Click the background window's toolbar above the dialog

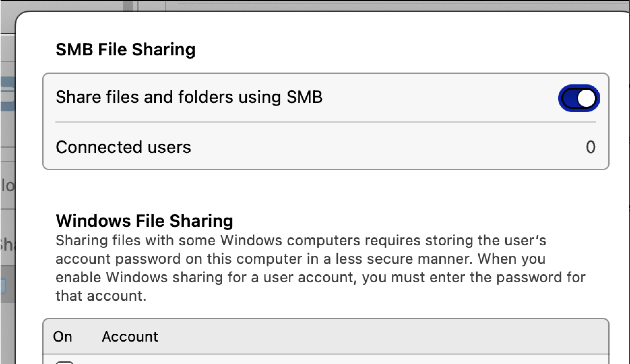(x=363, y=5)
